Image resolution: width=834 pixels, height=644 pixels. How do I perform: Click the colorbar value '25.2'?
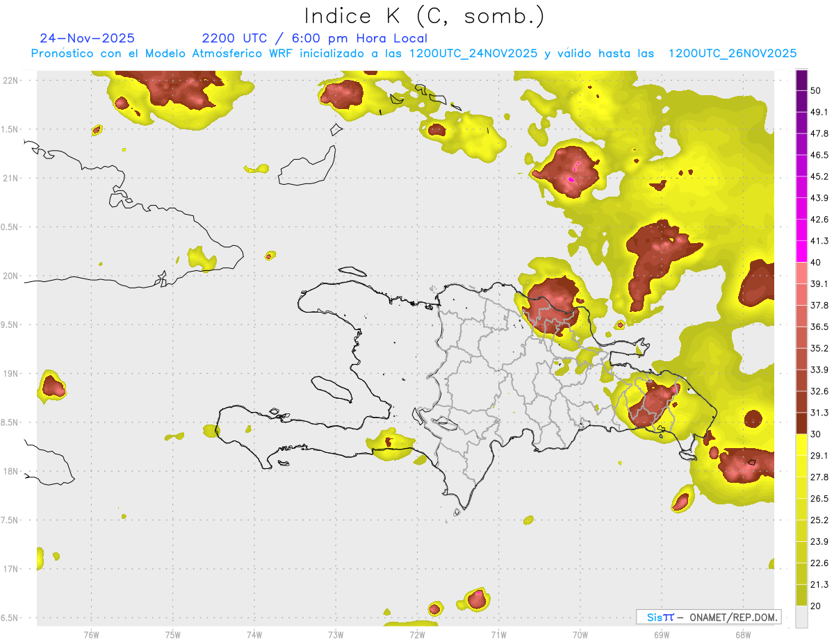click(x=819, y=520)
